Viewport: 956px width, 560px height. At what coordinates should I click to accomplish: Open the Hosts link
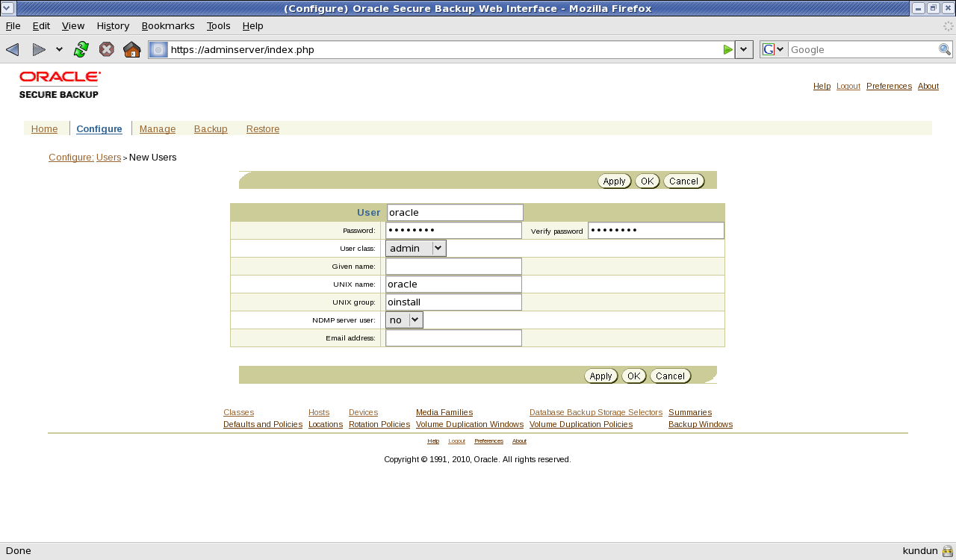319,412
